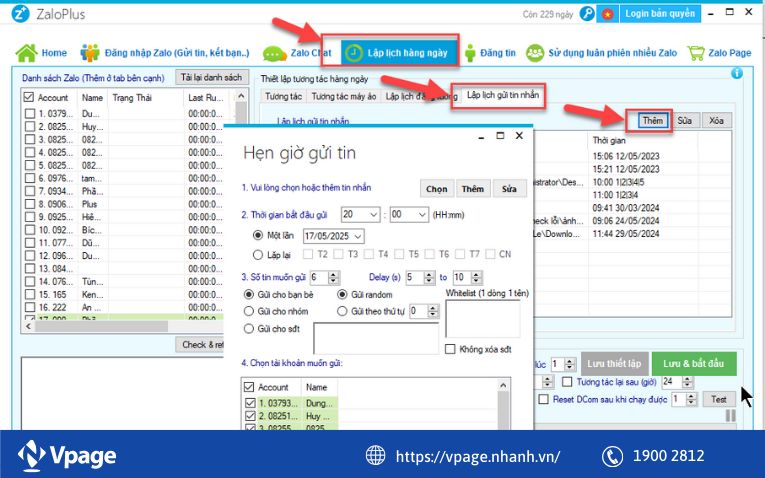
Task: Click Login bản quyền button
Action: click(x=660, y=14)
